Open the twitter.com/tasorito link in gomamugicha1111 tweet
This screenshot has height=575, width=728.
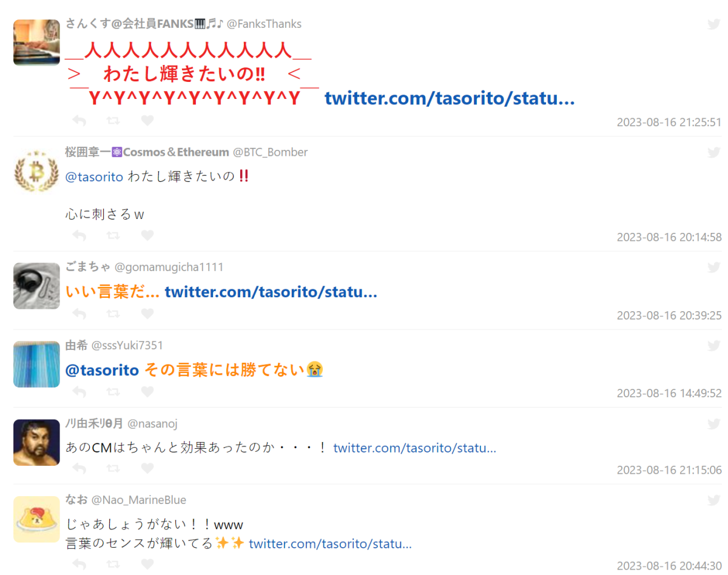pyautogui.click(x=271, y=292)
